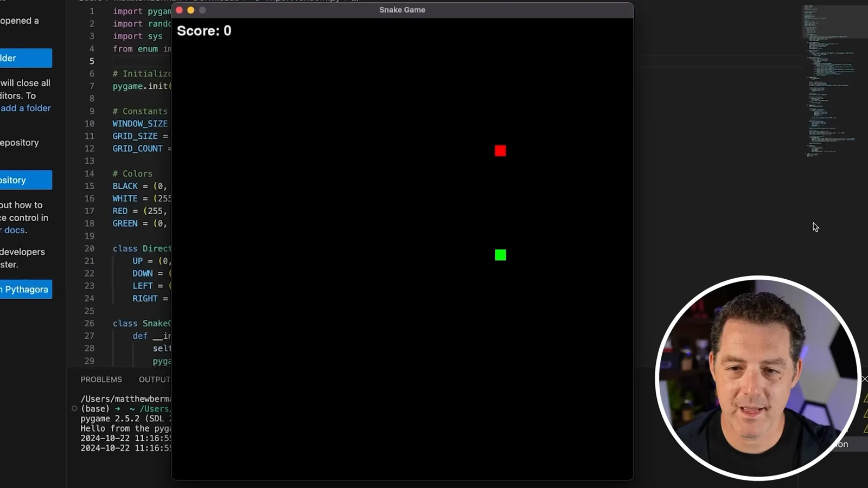The image size is (868, 488).
Task: Click the 'from enum' code line
Action: tap(142, 49)
